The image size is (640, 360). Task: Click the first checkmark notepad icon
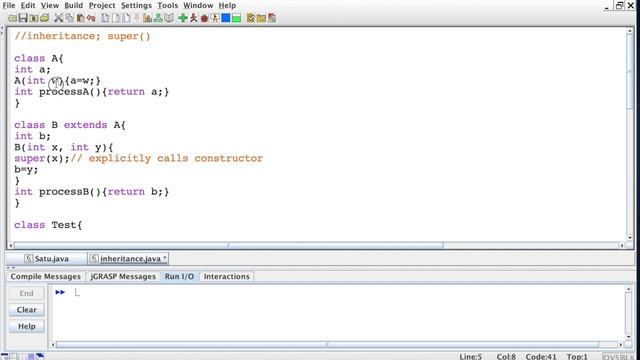tap(251, 18)
